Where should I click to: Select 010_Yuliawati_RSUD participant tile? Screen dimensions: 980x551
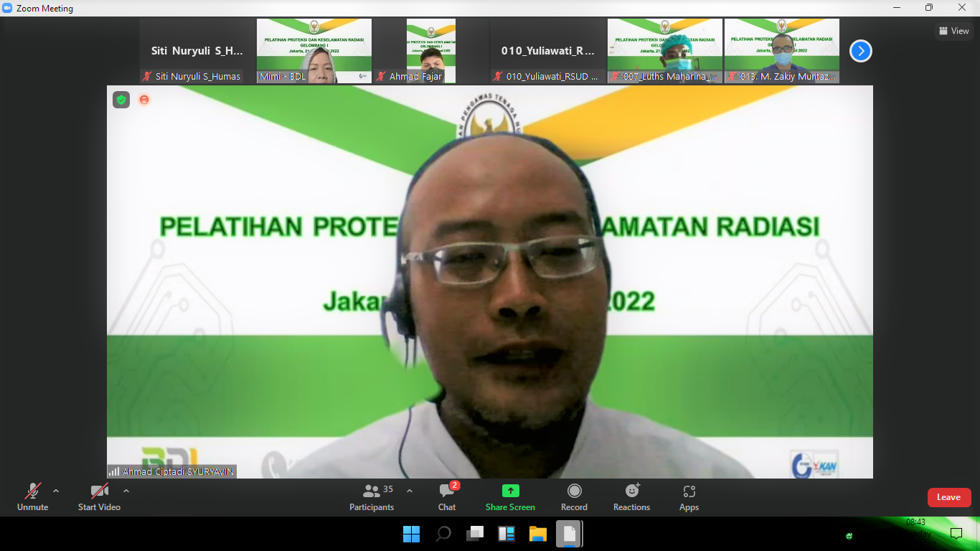(x=548, y=51)
